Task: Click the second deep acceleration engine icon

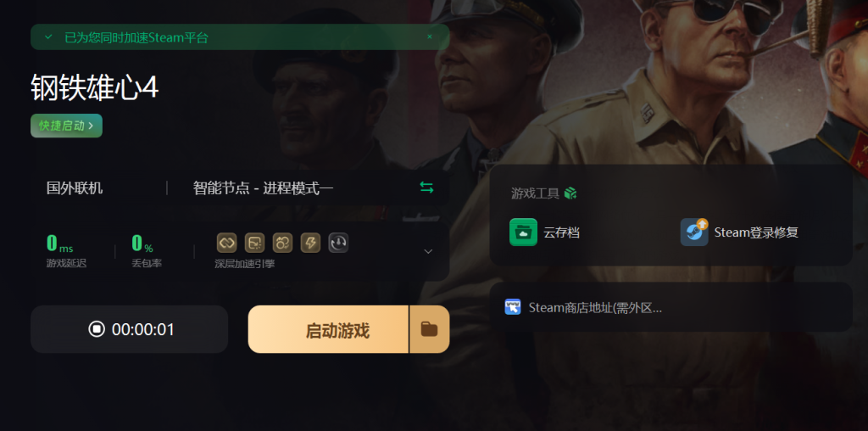Action: [254, 243]
